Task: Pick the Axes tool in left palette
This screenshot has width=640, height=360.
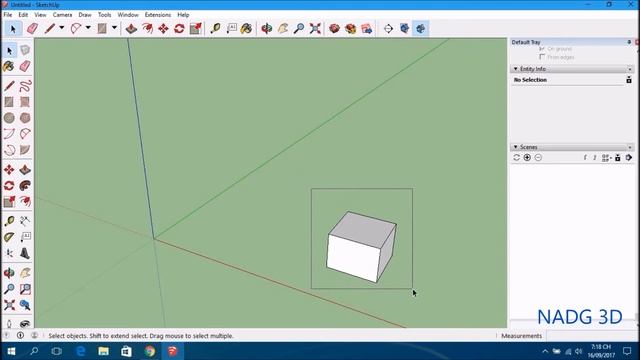Action: click(9, 253)
